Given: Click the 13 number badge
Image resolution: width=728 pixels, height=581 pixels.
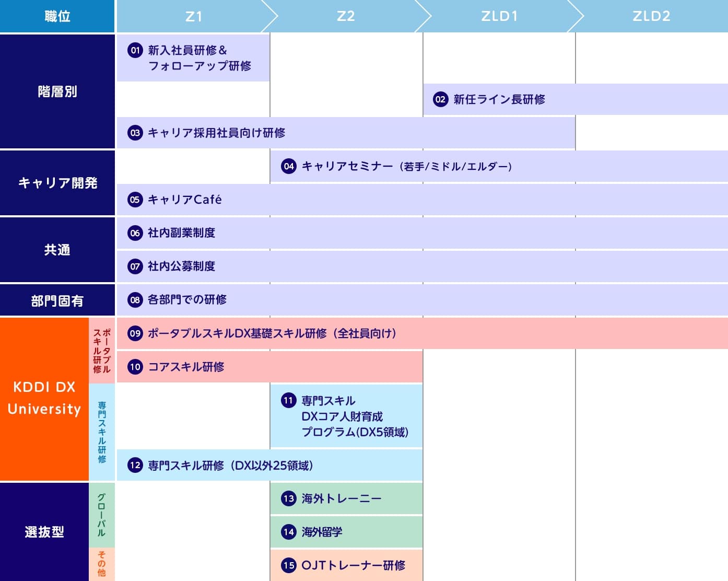Looking at the screenshot, I should [289, 498].
